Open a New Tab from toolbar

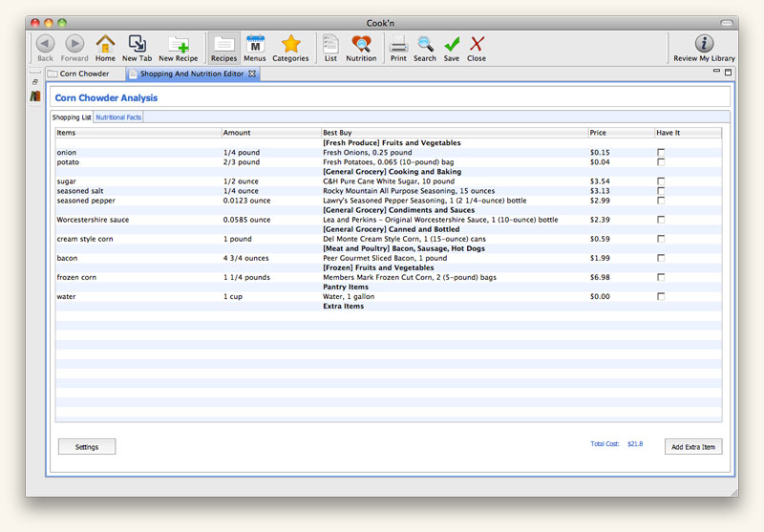click(137, 48)
